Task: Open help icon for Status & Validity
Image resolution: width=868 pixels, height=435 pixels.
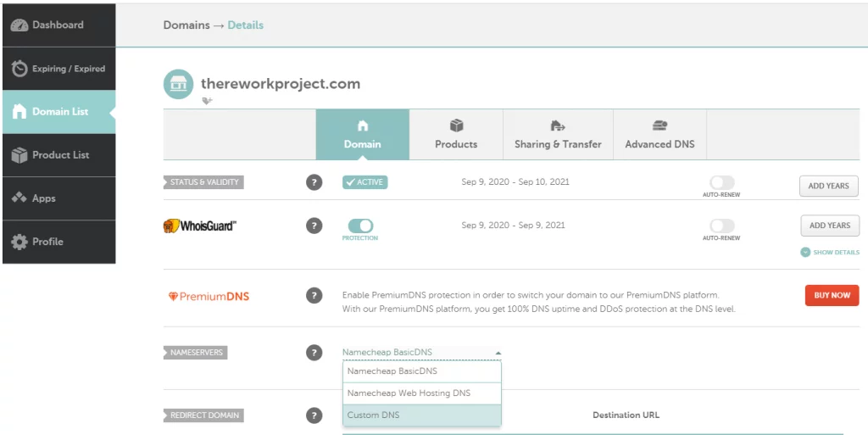Action: coord(314,182)
